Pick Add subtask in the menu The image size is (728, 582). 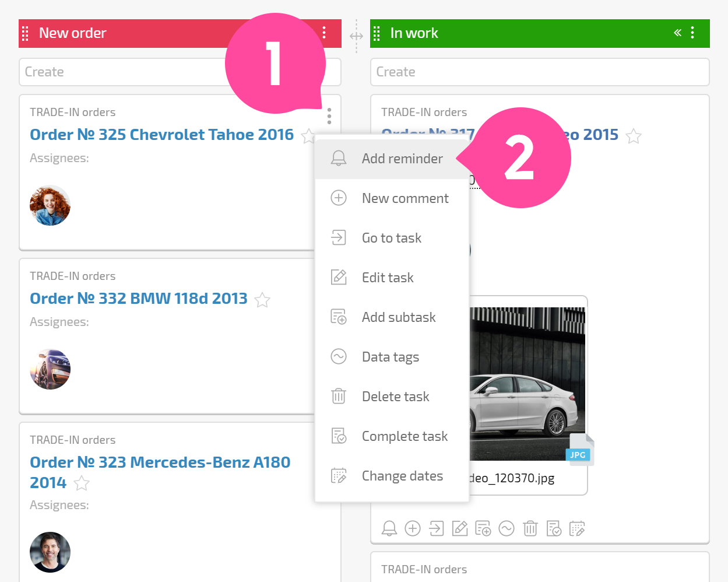[x=392, y=317]
